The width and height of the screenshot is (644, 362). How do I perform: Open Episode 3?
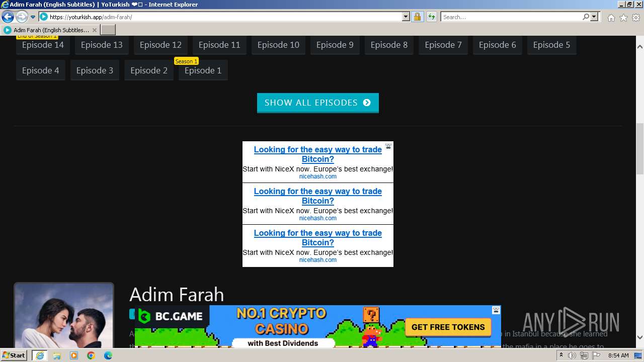95,70
